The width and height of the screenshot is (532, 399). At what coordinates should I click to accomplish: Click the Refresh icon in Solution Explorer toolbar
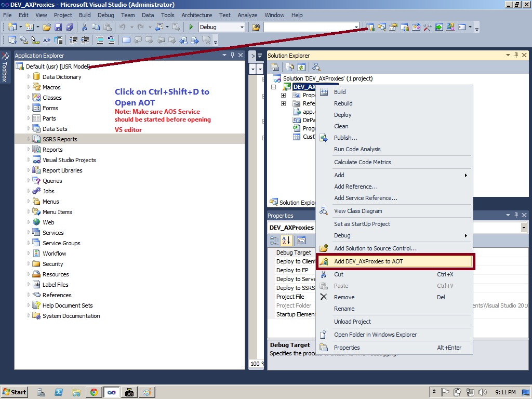(301, 67)
